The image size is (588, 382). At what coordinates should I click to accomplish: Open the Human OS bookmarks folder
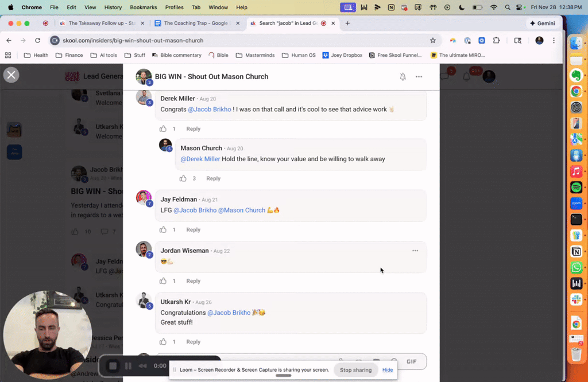tap(299, 56)
